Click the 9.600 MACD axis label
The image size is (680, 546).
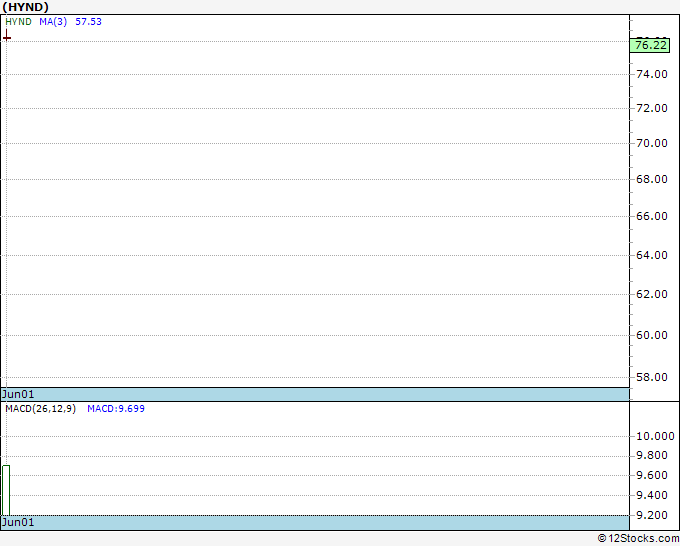651,475
